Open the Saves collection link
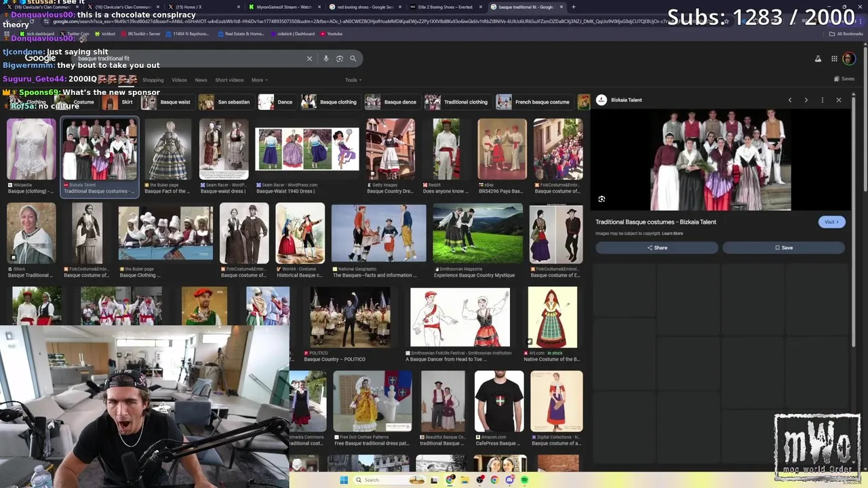This screenshot has height=488, width=868. [x=844, y=79]
